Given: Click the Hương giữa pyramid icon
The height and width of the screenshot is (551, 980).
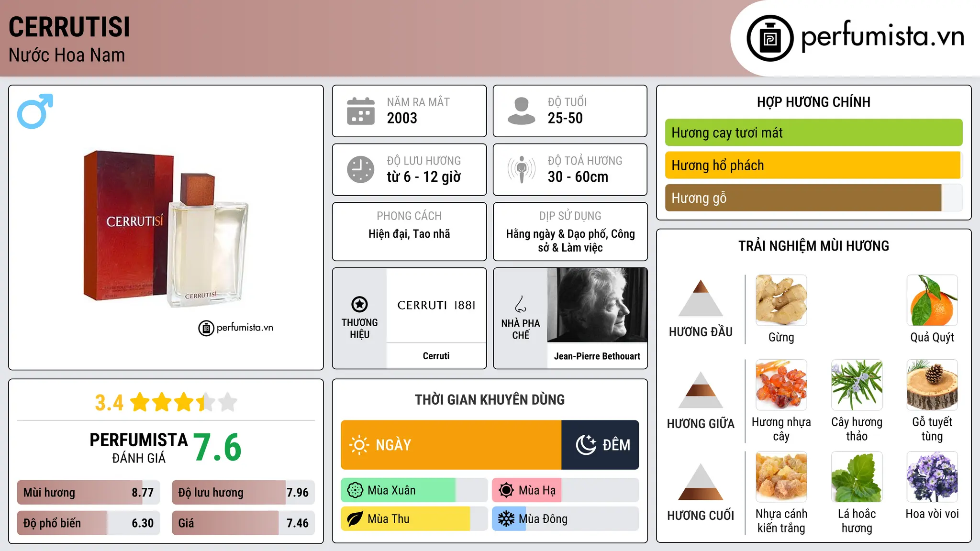Looking at the screenshot, I should (x=701, y=390).
